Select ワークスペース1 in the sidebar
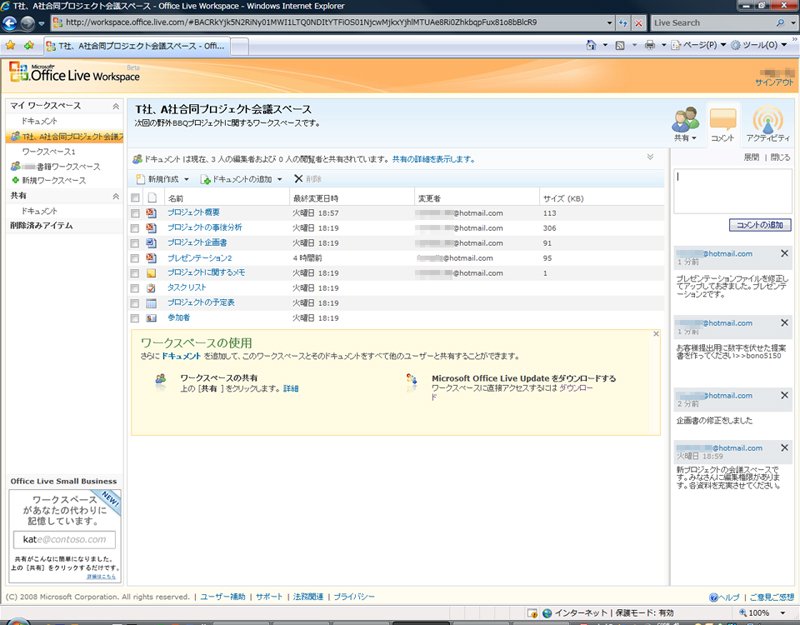800x625 pixels. point(48,152)
